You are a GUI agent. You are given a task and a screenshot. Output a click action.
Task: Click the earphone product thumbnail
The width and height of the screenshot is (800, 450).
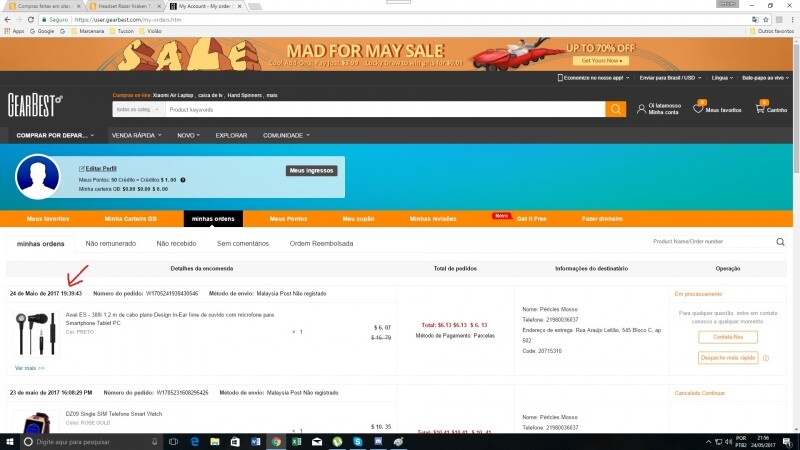click(x=35, y=335)
